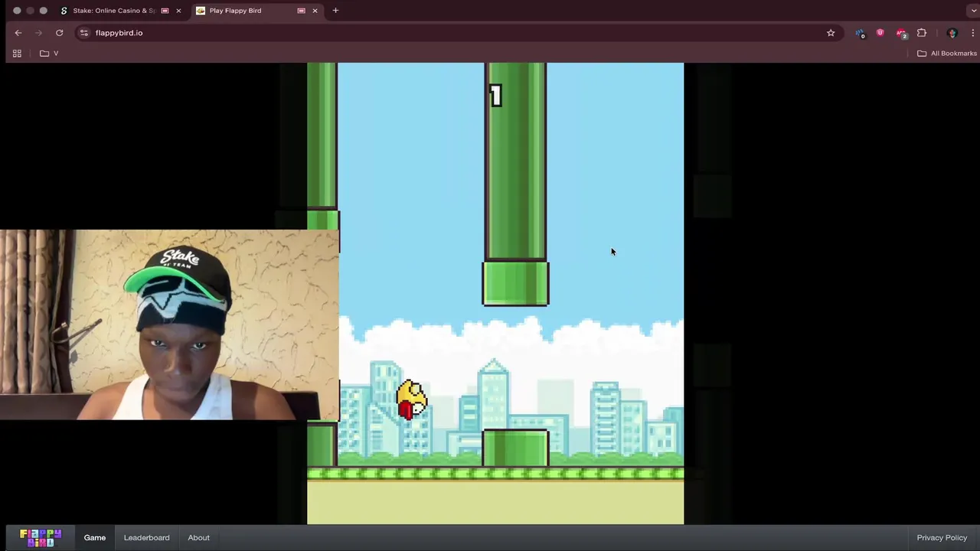980x551 pixels.
Task: Click the recording indicator on Stake tab
Action: coord(165,11)
